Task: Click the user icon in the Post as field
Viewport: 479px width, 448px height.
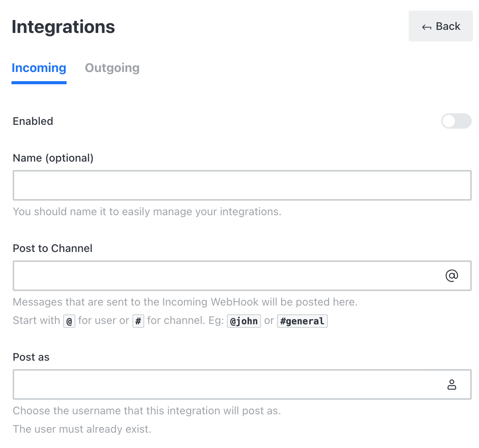Action: [x=452, y=385]
